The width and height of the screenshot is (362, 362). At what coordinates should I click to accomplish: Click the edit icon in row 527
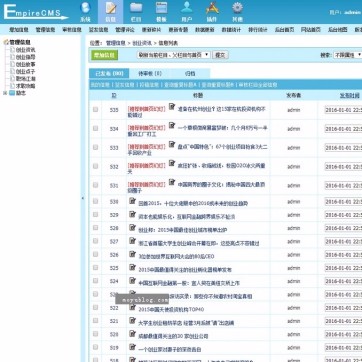pos(132,241)
